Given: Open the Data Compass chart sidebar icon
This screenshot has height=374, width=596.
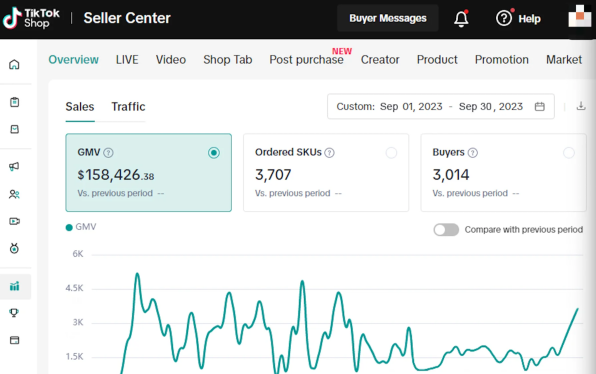Looking at the screenshot, I should coord(14,286).
